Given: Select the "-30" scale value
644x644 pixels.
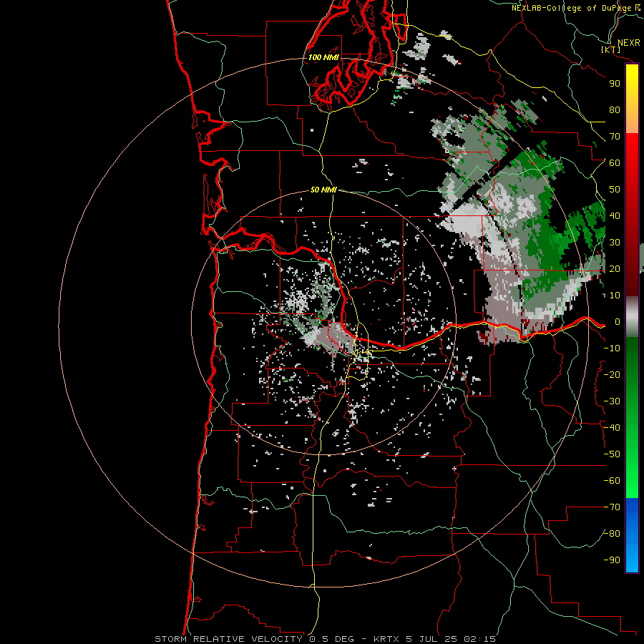Looking at the screenshot, I should pyautogui.click(x=612, y=401).
